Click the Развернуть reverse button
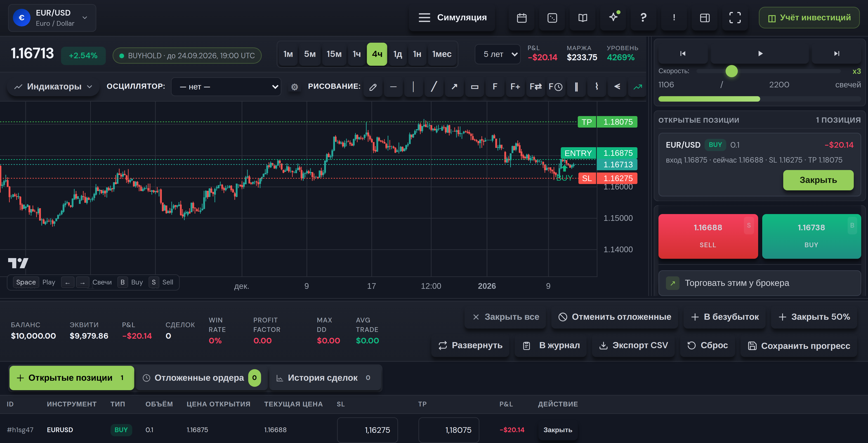 (x=470, y=345)
